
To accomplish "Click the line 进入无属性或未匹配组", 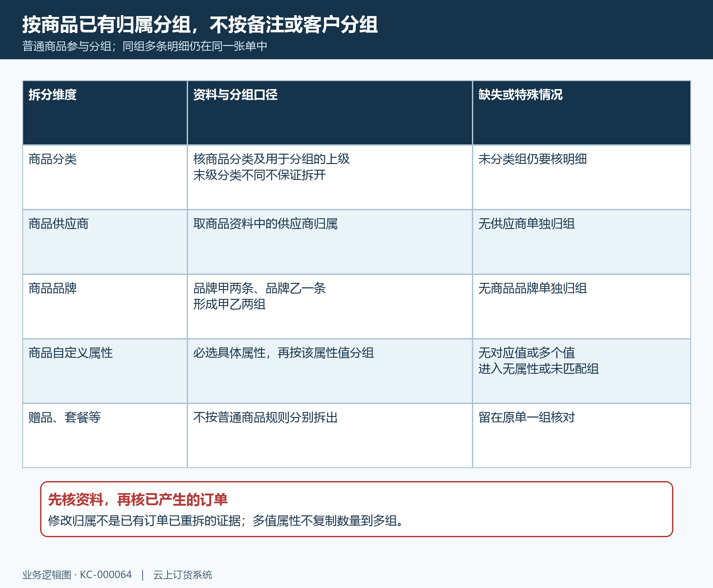I will click(539, 369).
